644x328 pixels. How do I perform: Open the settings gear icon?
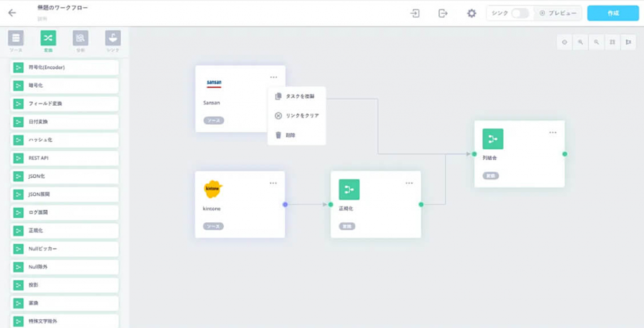471,13
